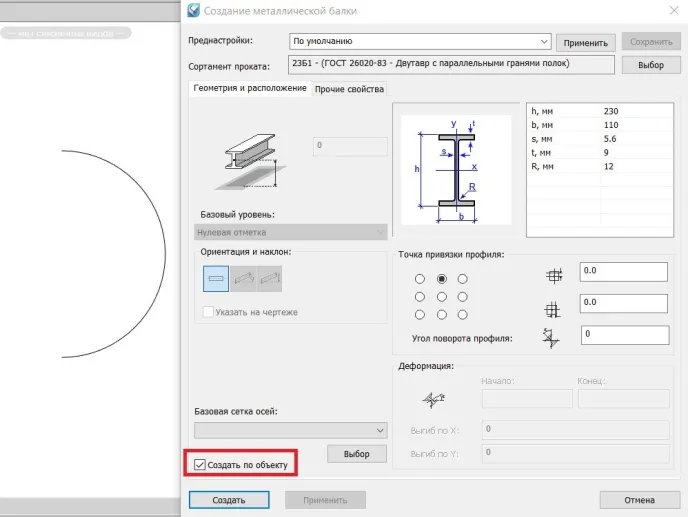This screenshot has width=688, height=517.
Task: Toggle the 'Создать по объекту' checkbox
Action: (x=201, y=465)
